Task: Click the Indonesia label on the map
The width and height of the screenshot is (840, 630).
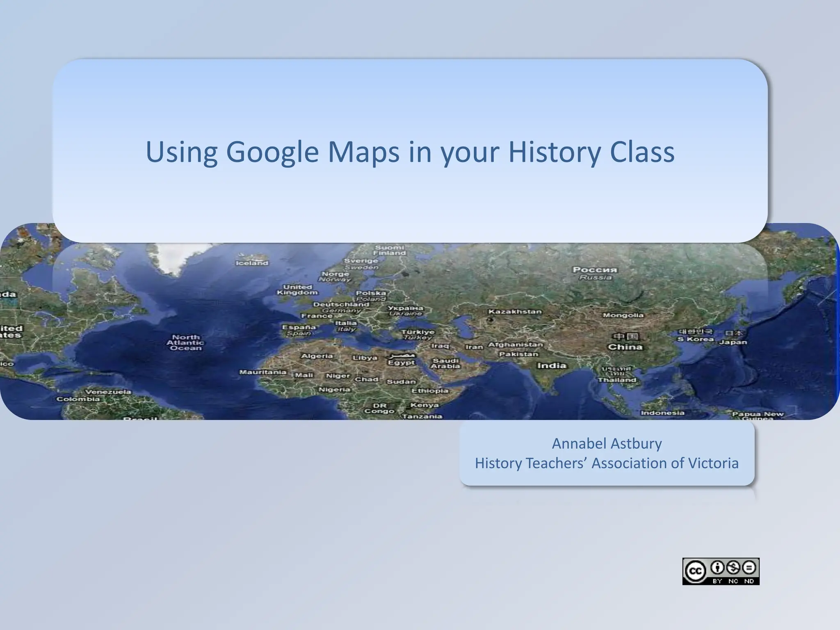Action: pos(662,413)
